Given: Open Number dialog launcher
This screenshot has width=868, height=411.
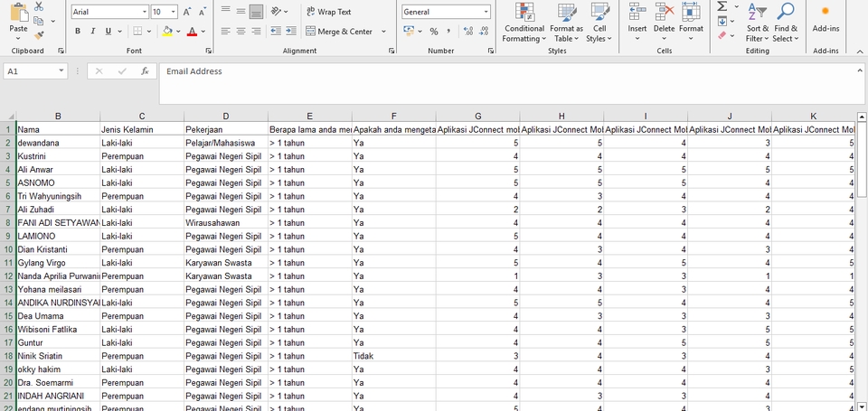Looking at the screenshot, I should [x=491, y=51].
